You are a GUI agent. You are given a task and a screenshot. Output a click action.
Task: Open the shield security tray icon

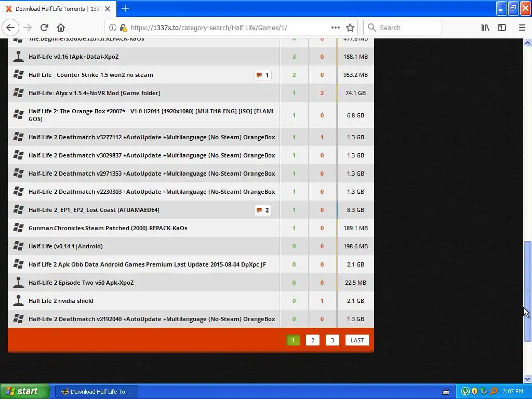(x=475, y=392)
